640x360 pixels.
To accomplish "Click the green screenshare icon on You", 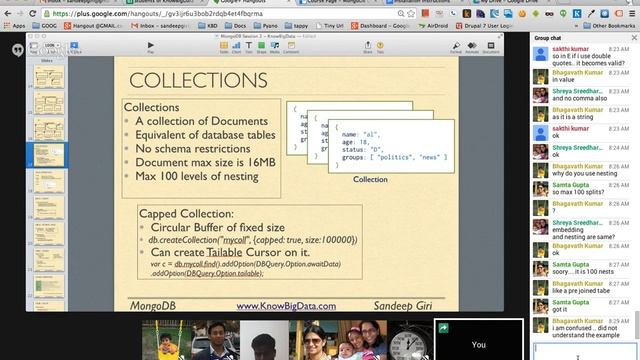I will 443,327.
